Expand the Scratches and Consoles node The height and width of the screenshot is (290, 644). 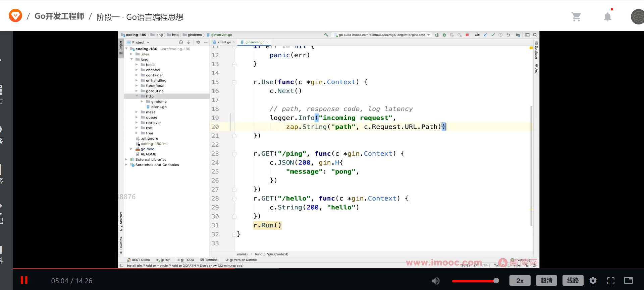click(126, 165)
